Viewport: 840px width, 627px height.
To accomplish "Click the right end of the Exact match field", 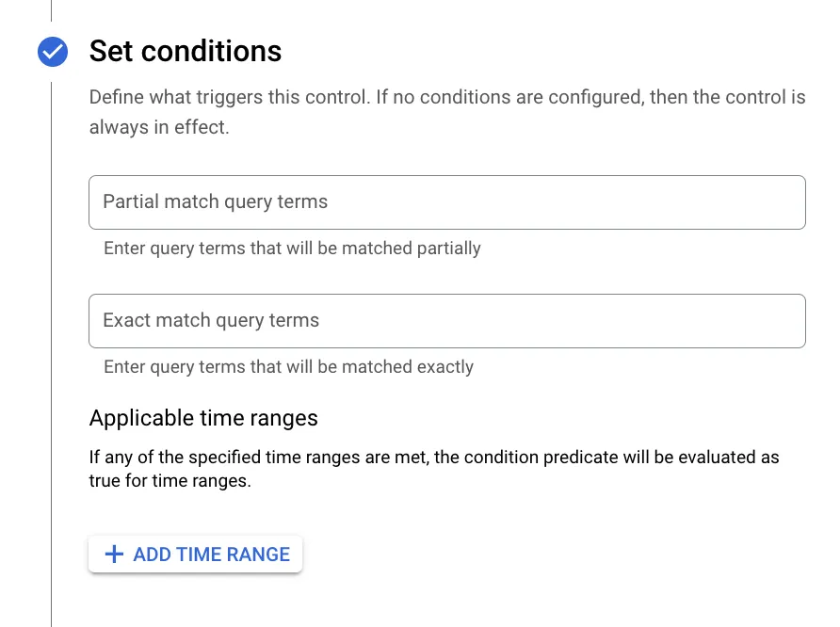I will (x=782, y=321).
